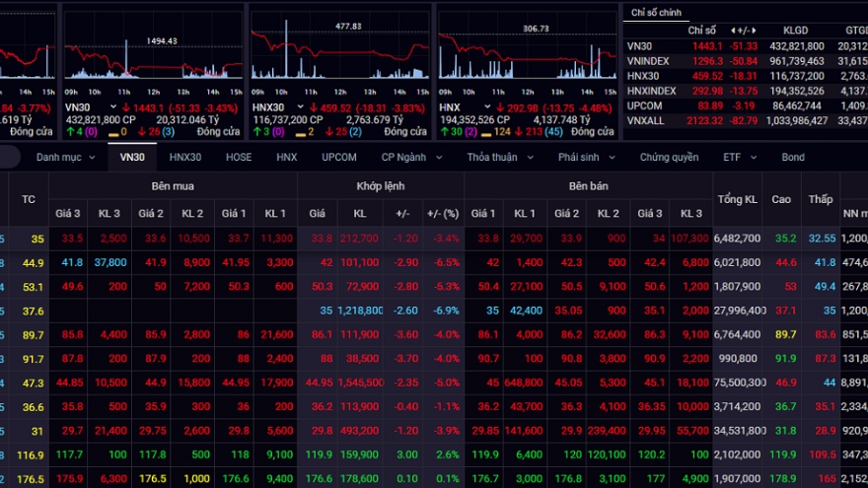Select the HNX tab in board navigation

(x=286, y=157)
